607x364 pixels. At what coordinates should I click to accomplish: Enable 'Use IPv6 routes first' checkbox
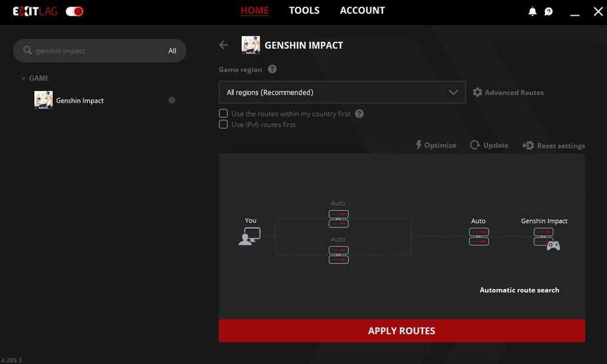pos(223,124)
